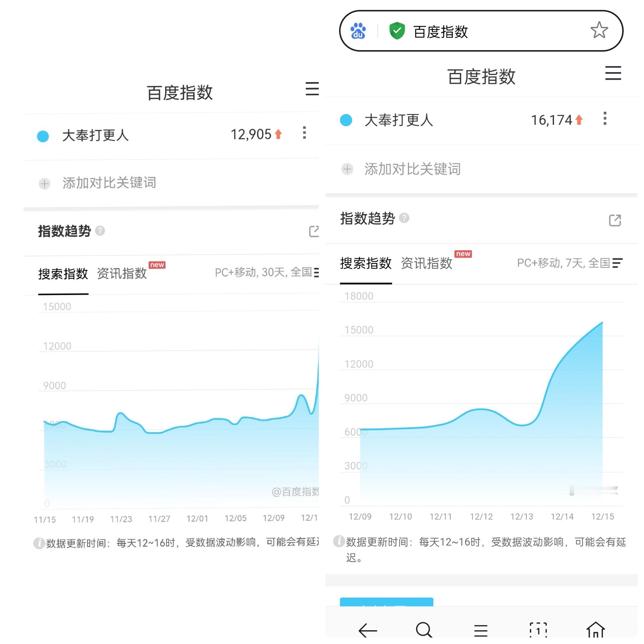
Task: Click the blue color dot beside left 大奉打更人
Action: (x=43, y=136)
